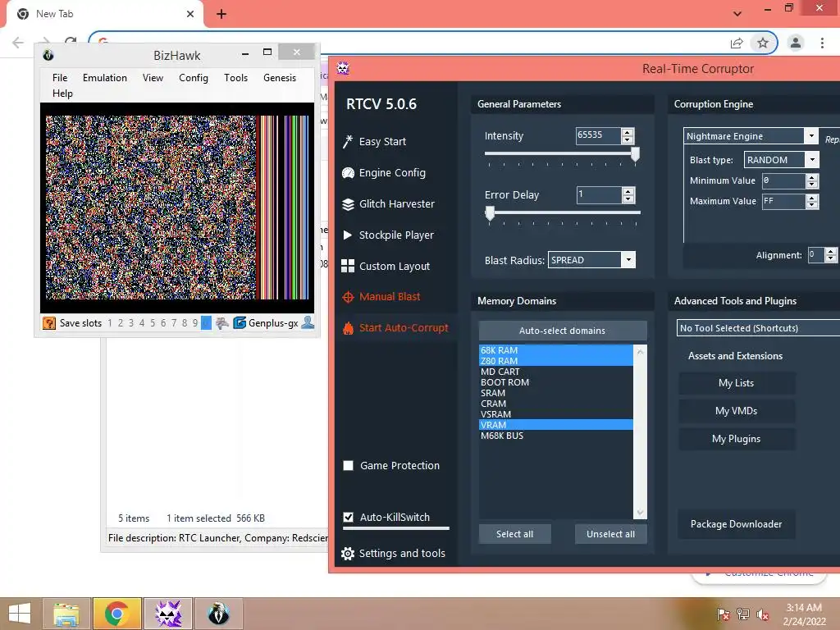This screenshot has width=840, height=630.
Task: Open No Tool Selected (Shortcuts) dropdown
Action: point(759,328)
